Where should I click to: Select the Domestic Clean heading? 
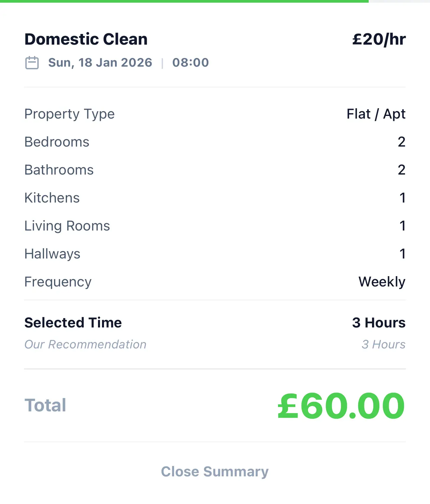[86, 39]
